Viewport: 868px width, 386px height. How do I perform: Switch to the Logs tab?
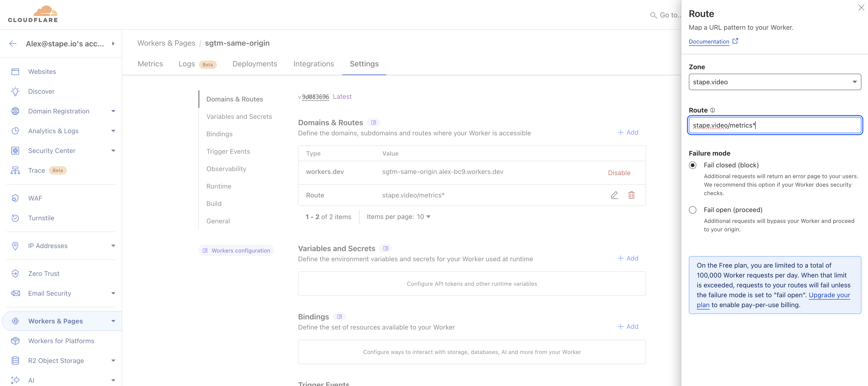pos(187,64)
